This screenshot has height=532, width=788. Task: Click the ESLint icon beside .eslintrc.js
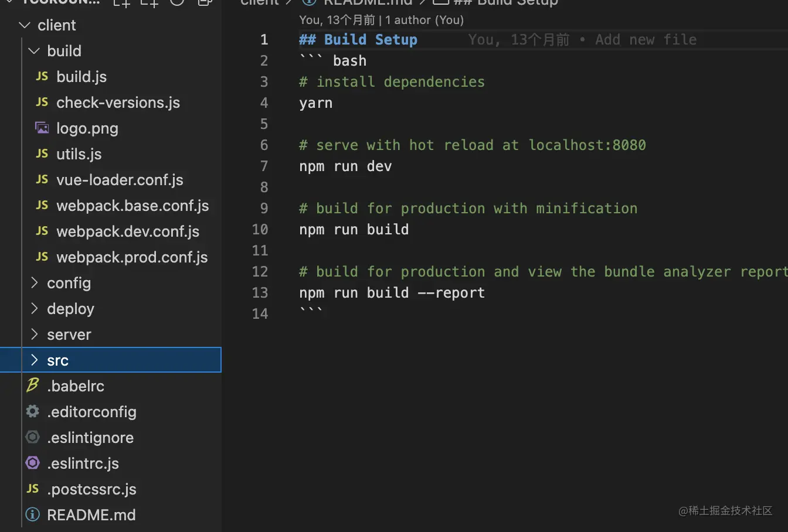[33, 463]
